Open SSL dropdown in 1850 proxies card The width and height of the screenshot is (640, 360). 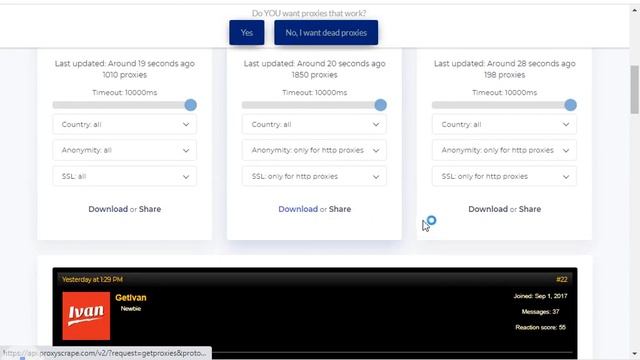click(x=314, y=176)
